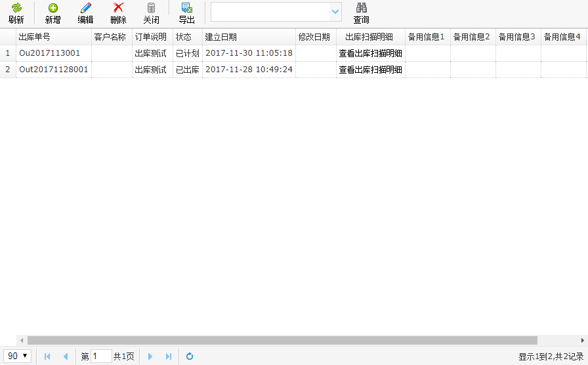Expand the toolbar search combo arrow

(335, 12)
